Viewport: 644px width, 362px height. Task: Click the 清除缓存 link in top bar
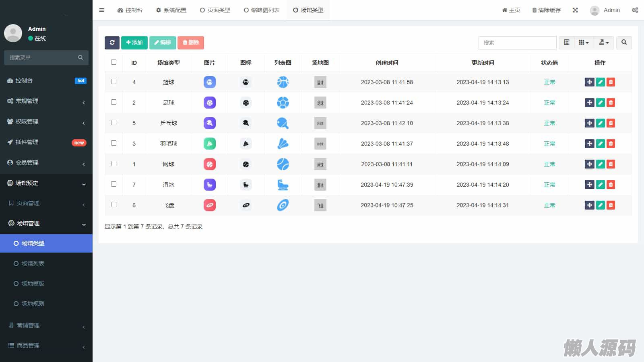[546, 10]
